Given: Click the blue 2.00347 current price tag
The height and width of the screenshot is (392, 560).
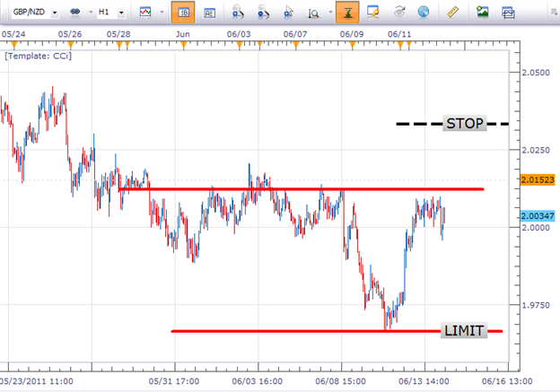Looking at the screenshot, I should click(x=538, y=216).
